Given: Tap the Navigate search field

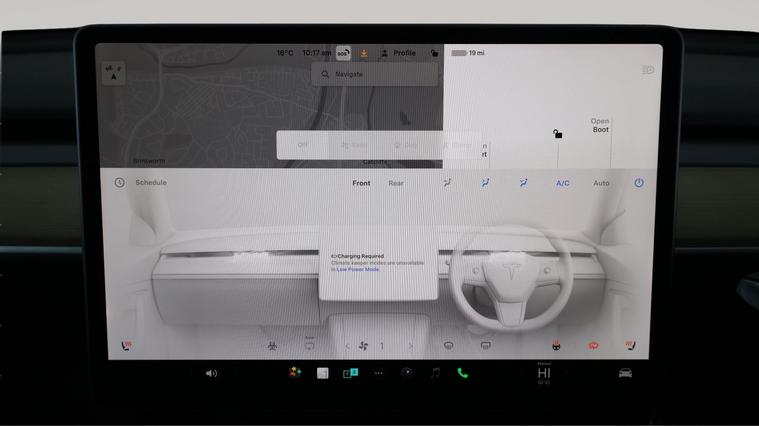Looking at the screenshot, I should (374, 74).
